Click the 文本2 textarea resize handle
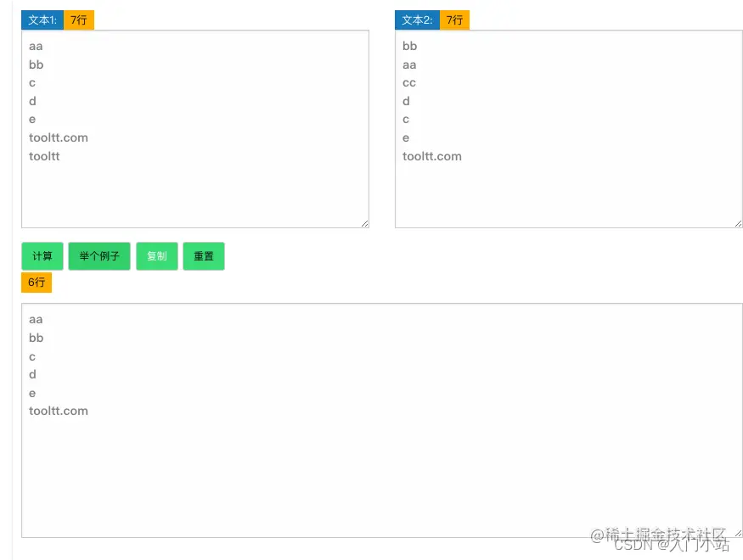743x560 pixels. (738, 223)
